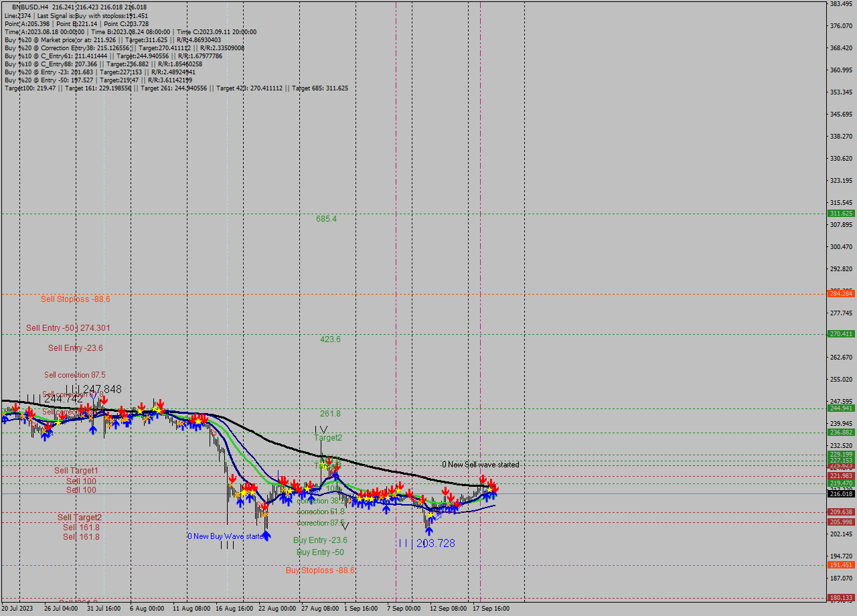Click the green 236.882 price tag on axis

(841, 432)
